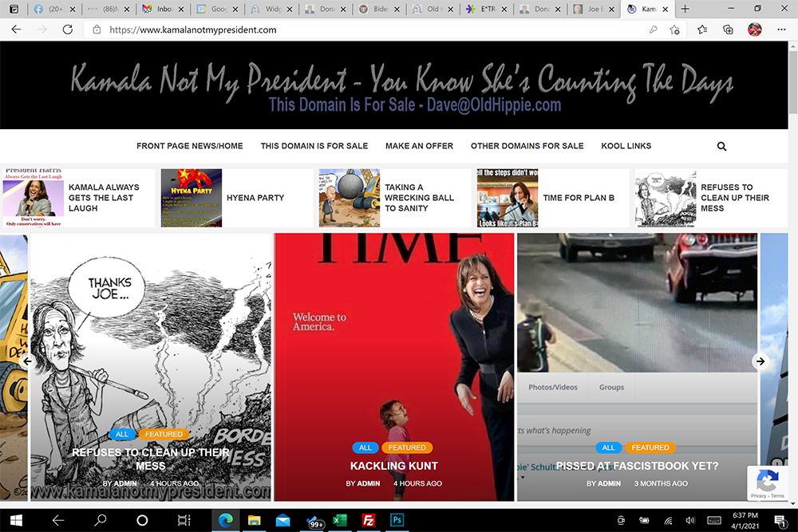
Task: Click the reCAPTCHA badge
Action: point(768,483)
